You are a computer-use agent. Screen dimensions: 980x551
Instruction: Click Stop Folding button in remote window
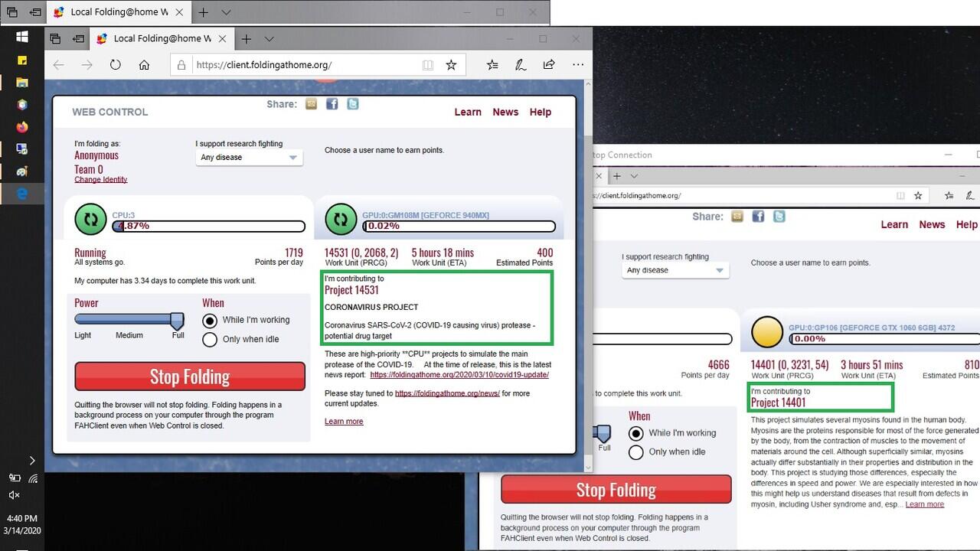point(616,489)
